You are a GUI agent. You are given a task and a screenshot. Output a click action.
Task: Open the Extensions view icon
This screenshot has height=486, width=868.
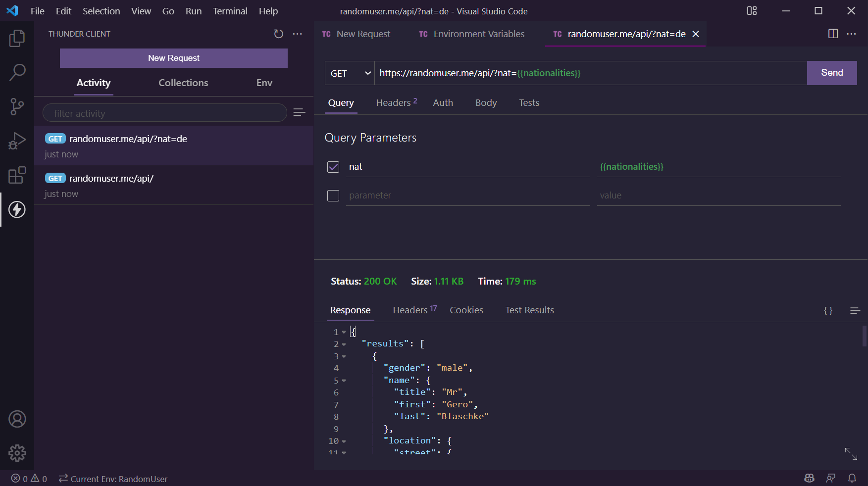coord(17,175)
